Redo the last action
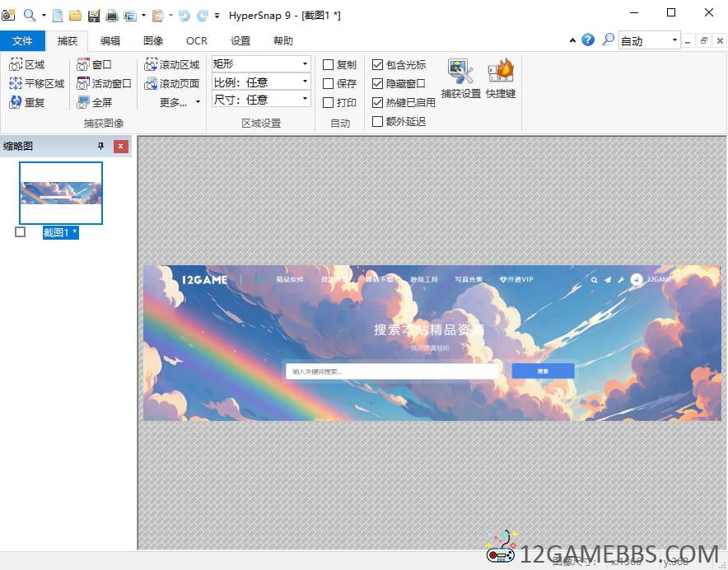The height and width of the screenshot is (570, 728). tap(203, 16)
